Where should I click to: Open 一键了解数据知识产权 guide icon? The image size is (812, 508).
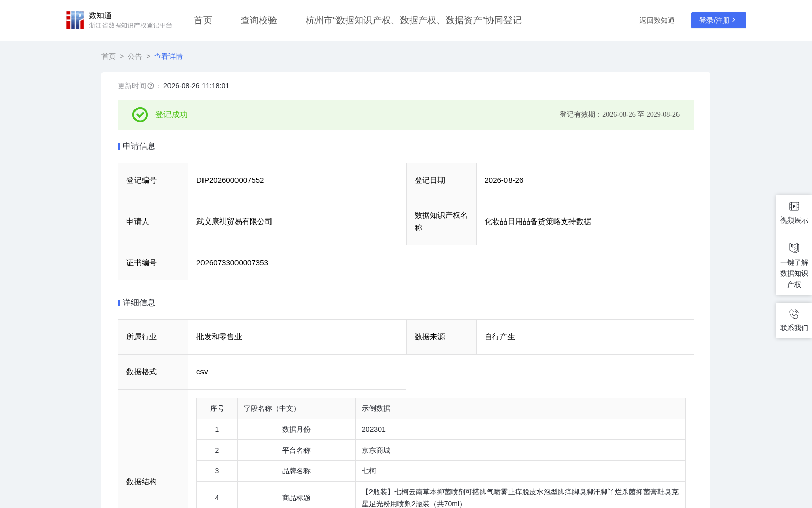click(x=794, y=248)
